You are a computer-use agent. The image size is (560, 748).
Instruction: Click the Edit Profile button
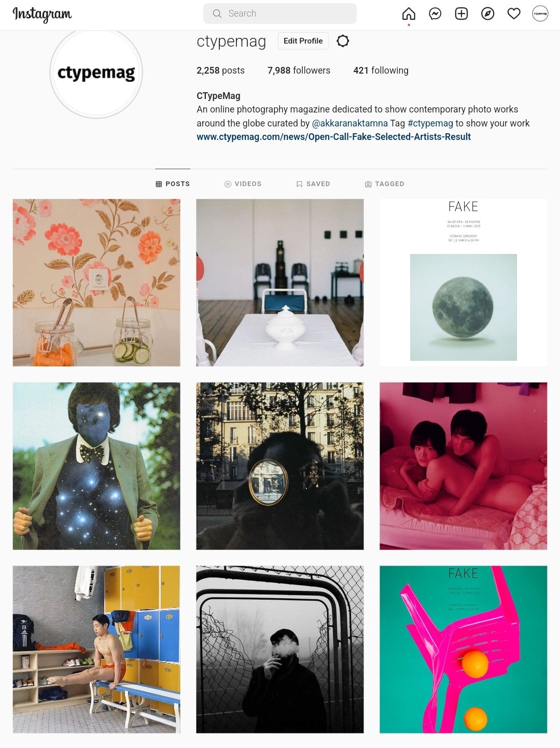coord(303,41)
